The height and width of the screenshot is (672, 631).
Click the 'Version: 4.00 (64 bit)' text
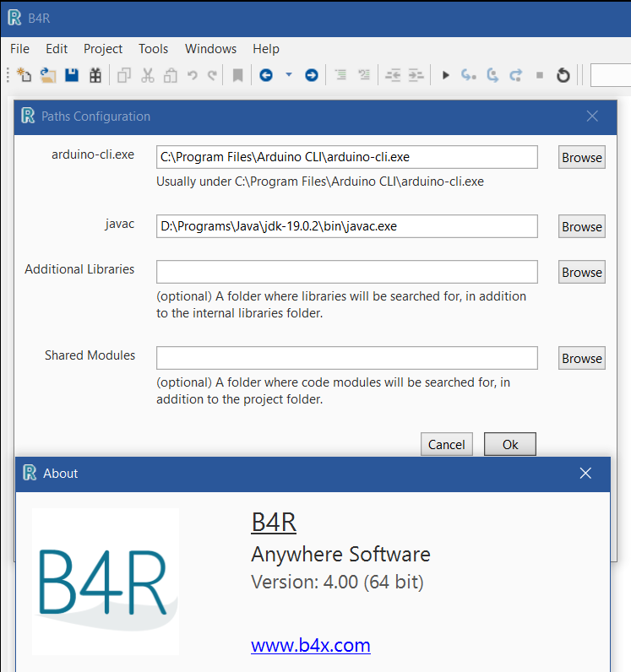[337, 582]
